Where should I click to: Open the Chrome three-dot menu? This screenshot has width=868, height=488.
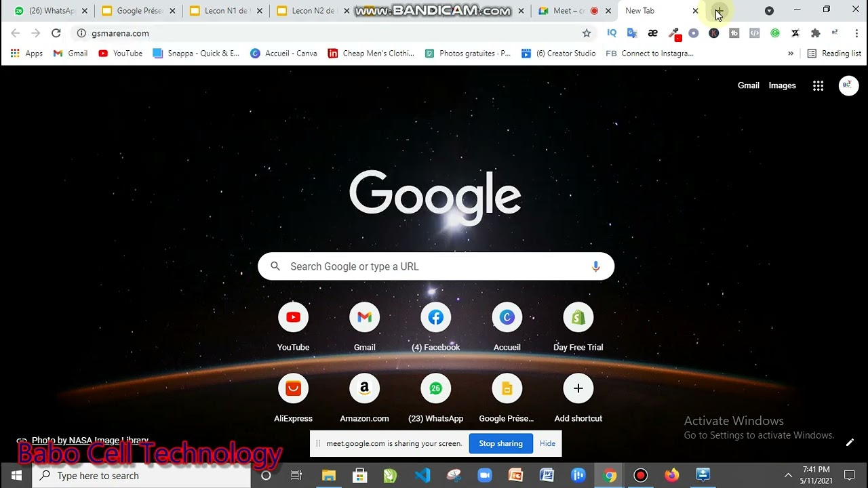[x=856, y=33]
